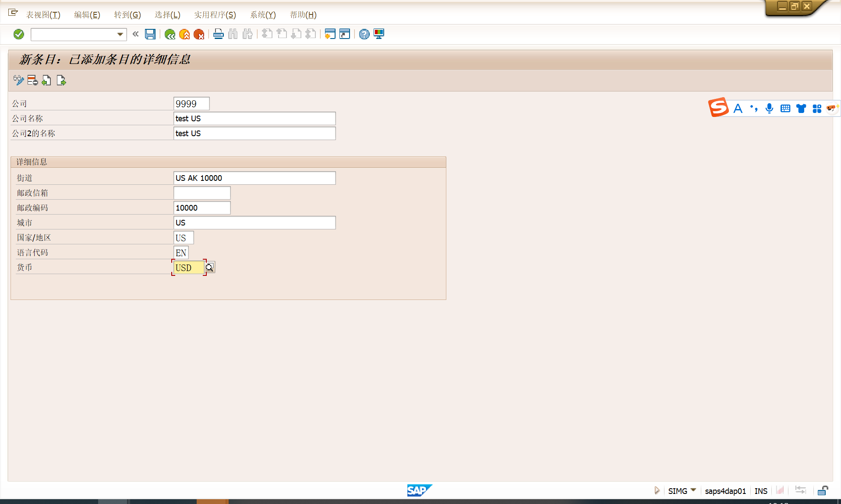Toggle the INS insert mode indicator
Viewport: 841px width, 504px height.
click(761, 491)
